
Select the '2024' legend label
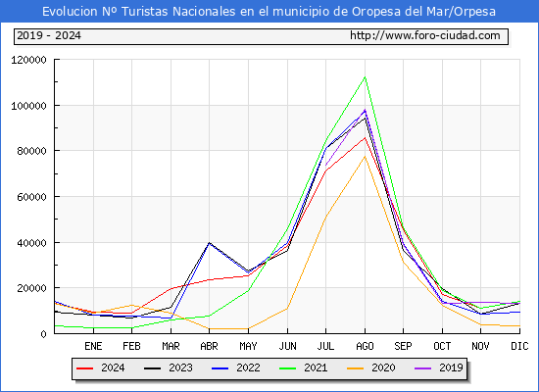[113, 367]
